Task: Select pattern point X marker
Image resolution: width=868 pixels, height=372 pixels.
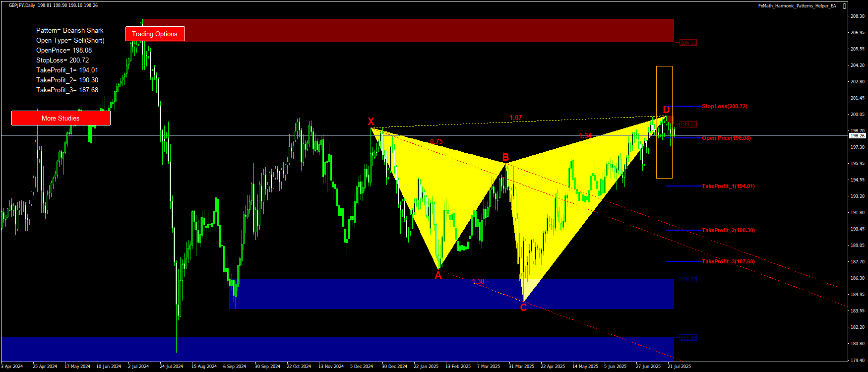Action: coord(371,122)
